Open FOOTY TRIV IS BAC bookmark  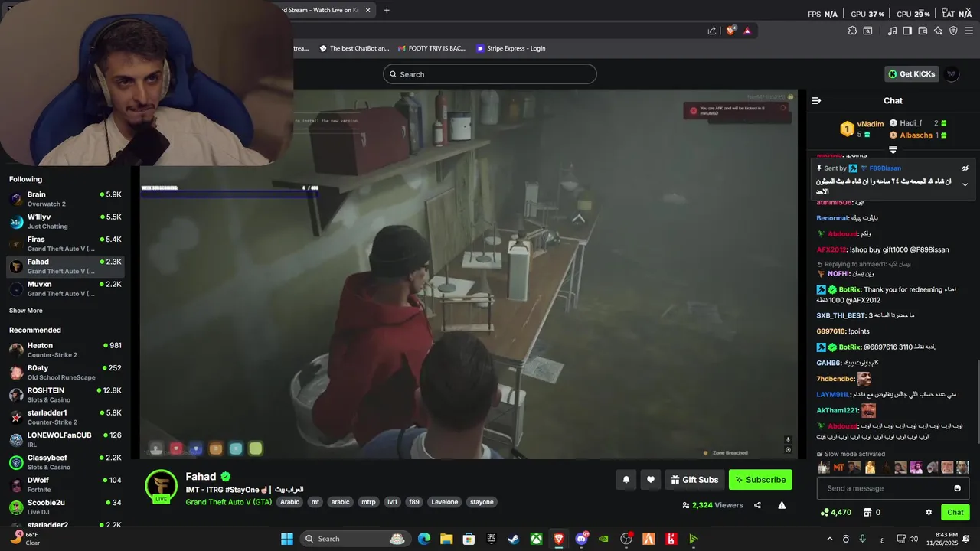pyautogui.click(x=431, y=48)
